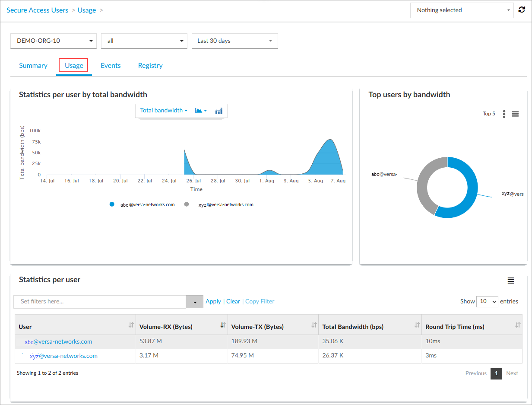
Task: Open the Last 30 days time range dropdown
Action: [234, 41]
